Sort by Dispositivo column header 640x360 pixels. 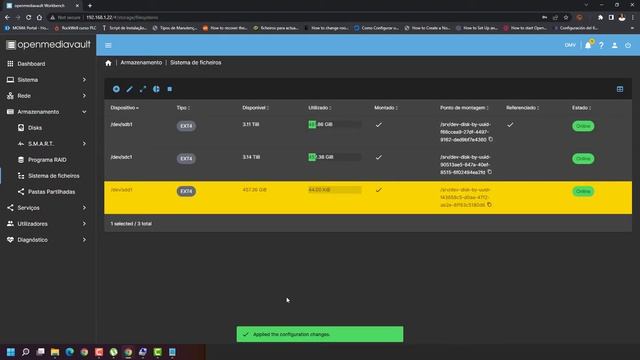124,108
